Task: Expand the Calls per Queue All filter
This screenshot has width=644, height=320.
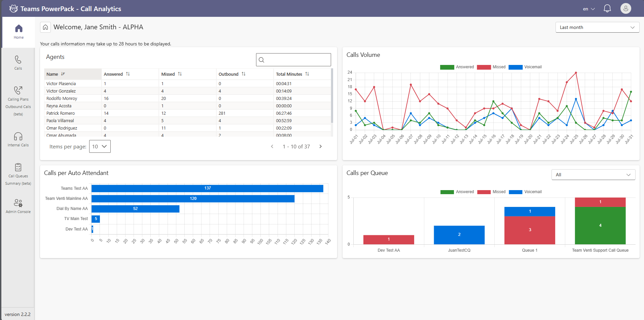Action: [593, 175]
